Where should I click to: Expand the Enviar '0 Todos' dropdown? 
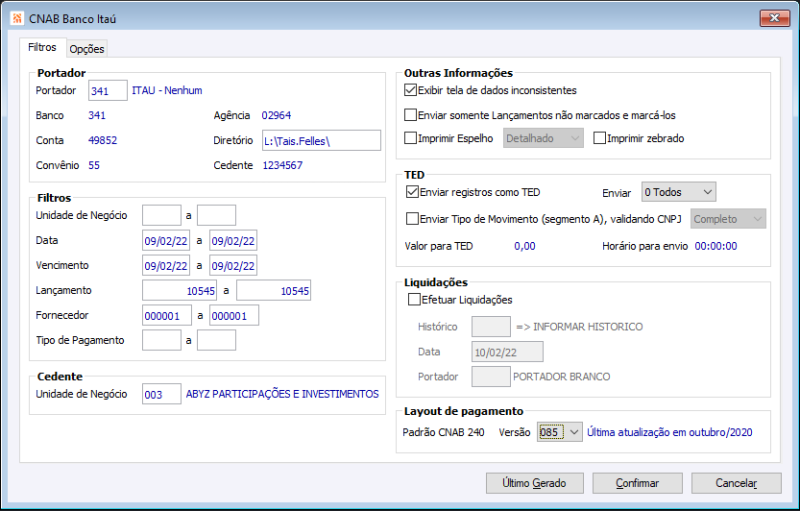[679, 192]
